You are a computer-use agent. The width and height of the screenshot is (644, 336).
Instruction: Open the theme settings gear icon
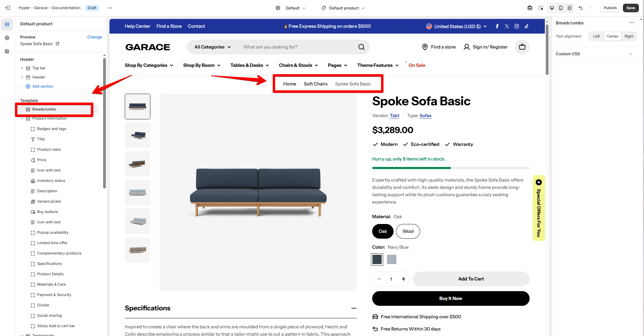point(7,38)
